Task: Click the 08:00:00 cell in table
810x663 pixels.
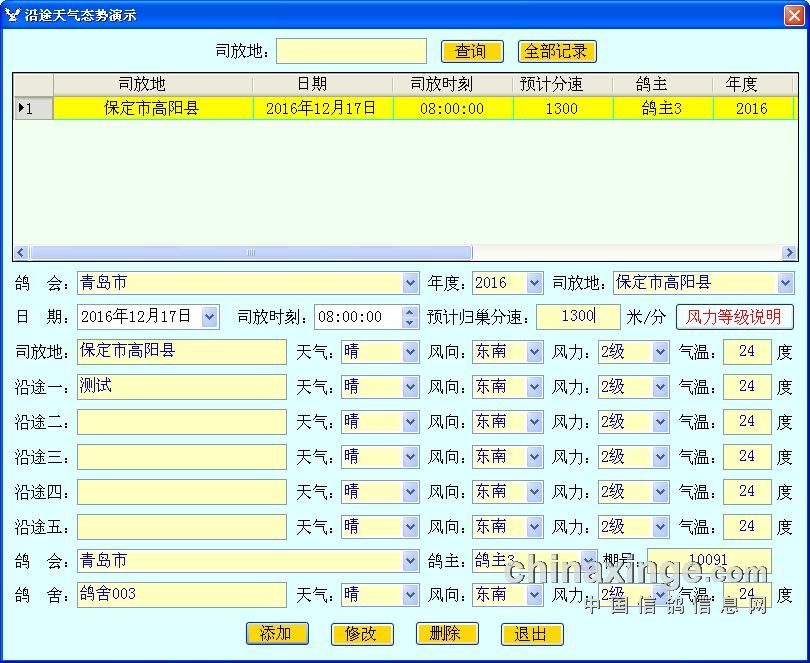Action: click(x=453, y=109)
